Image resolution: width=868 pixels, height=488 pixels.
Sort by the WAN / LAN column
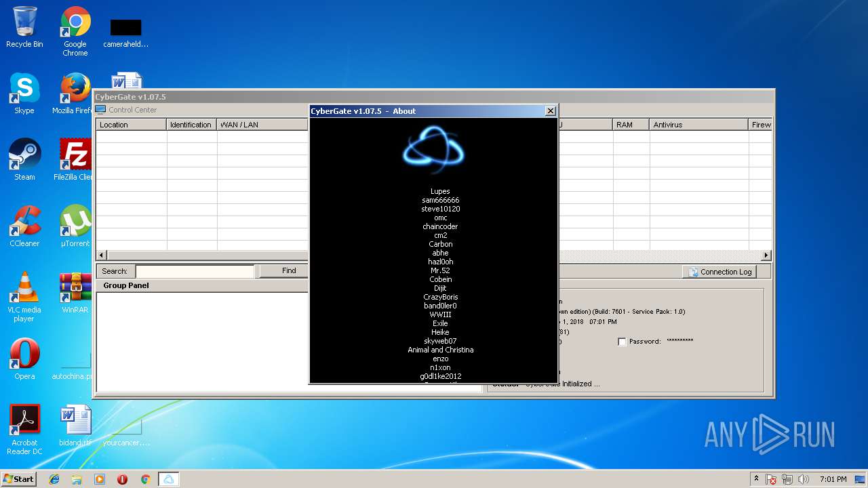(263, 125)
